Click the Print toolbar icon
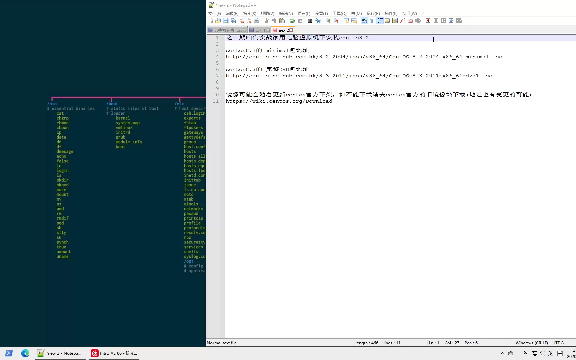 (257, 21)
